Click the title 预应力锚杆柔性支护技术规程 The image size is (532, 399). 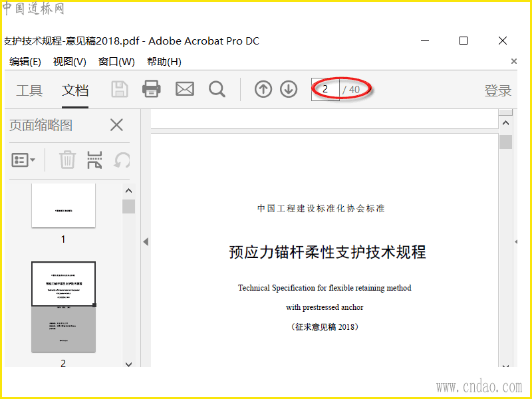[327, 252]
